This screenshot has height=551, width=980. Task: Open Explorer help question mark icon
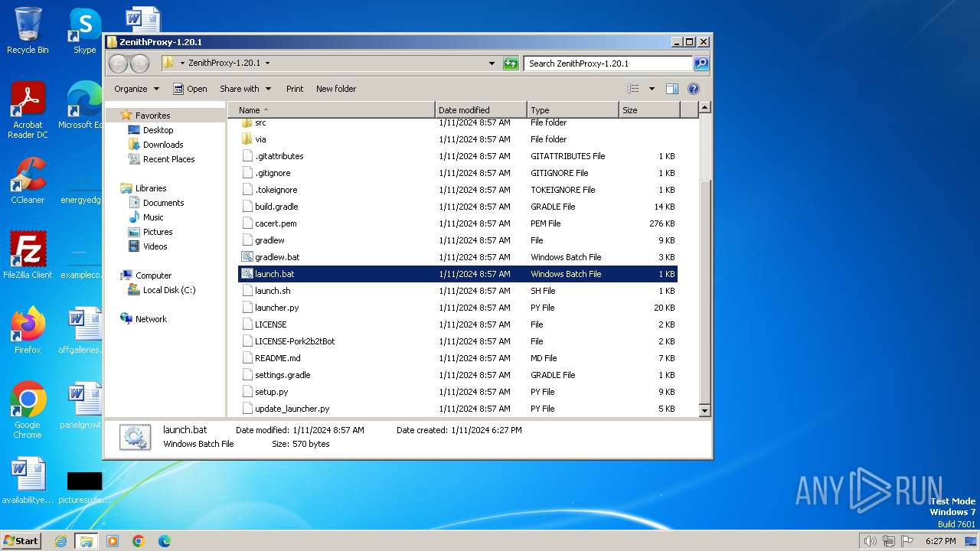(x=694, y=89)
